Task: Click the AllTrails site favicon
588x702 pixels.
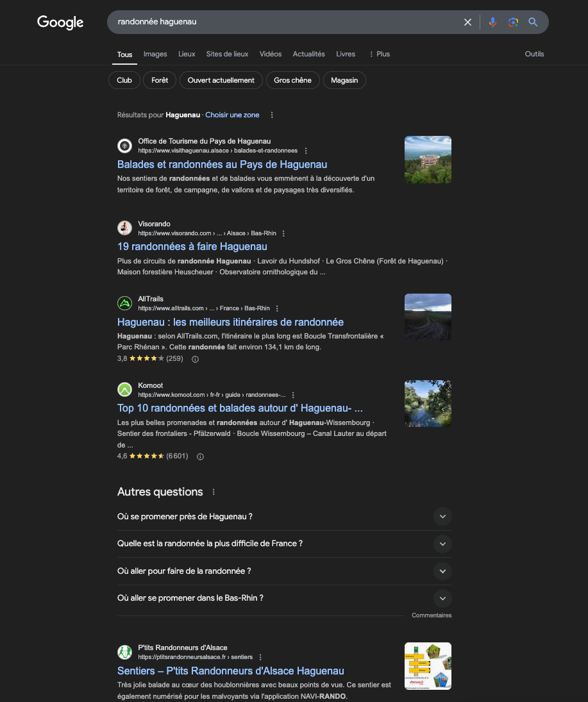Action: click(124, 303)
